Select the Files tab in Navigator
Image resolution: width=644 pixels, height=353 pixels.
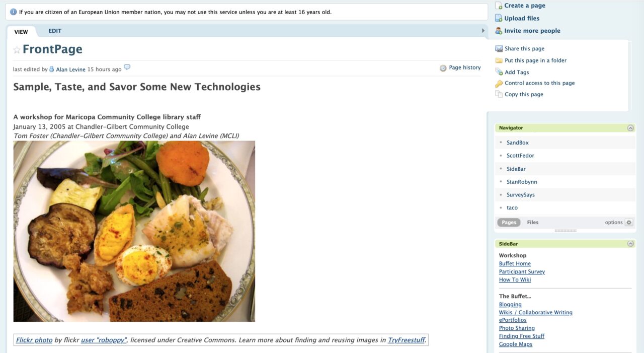[533, 223]
